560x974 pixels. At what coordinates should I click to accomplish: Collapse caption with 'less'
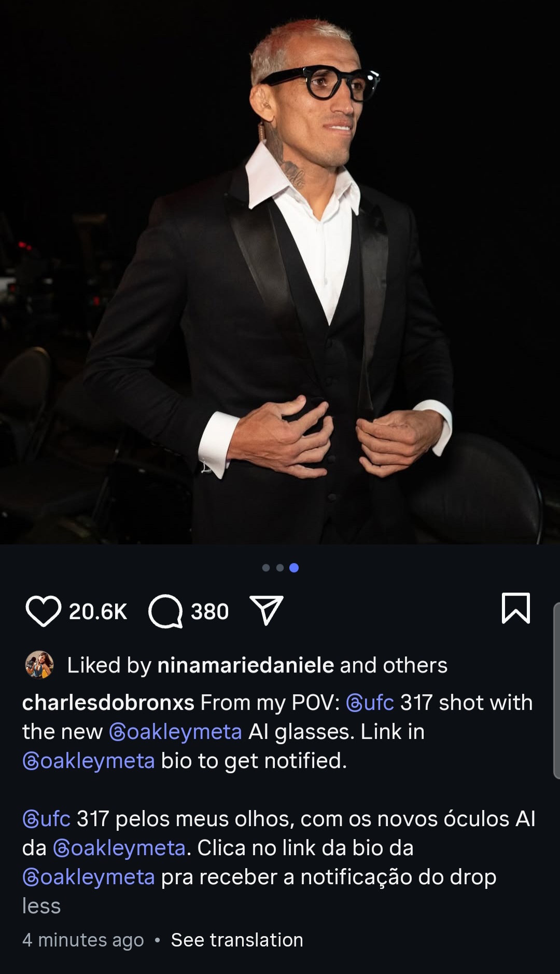[41, 906]
